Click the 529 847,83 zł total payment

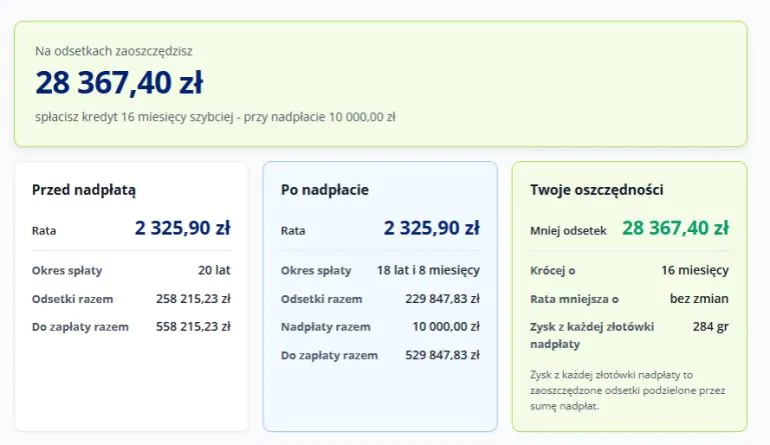tap(442, 355)
